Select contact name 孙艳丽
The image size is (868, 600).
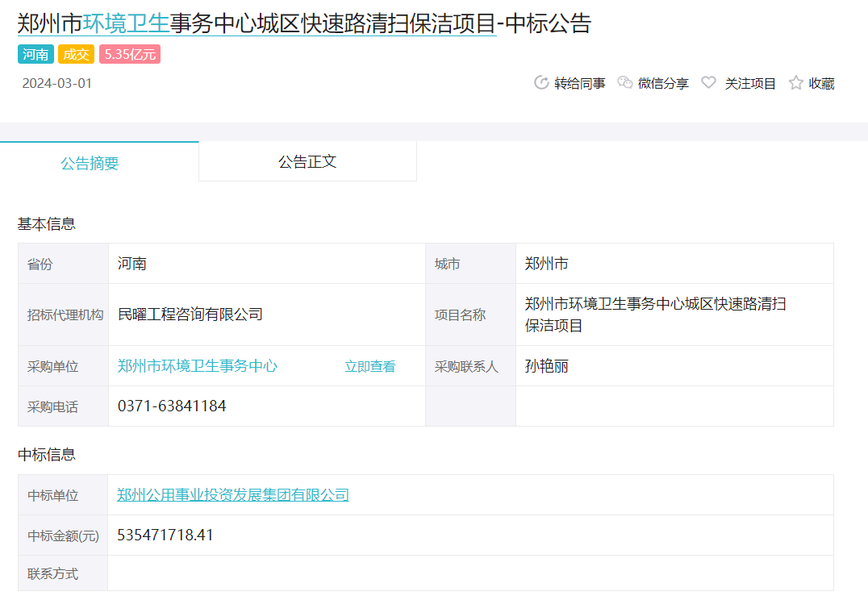point(546,366)
